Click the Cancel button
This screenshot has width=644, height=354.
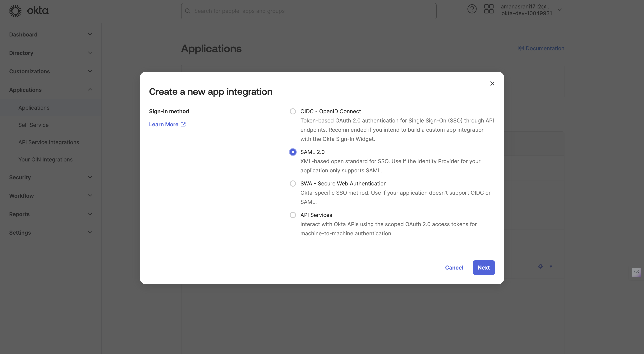[454, 267]
